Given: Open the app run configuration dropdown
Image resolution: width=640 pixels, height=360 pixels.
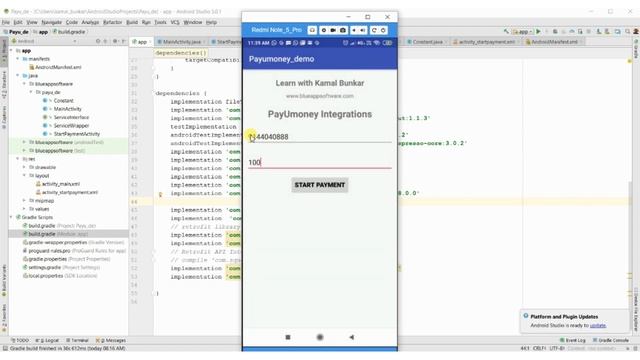Looking at the screenshot, I should [x=522, y=31].
